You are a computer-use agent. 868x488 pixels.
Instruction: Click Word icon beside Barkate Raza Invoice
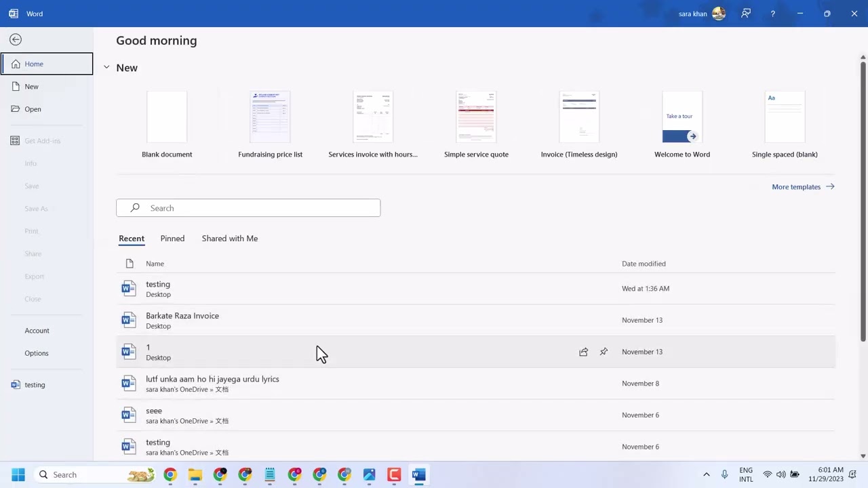[128, 320]
